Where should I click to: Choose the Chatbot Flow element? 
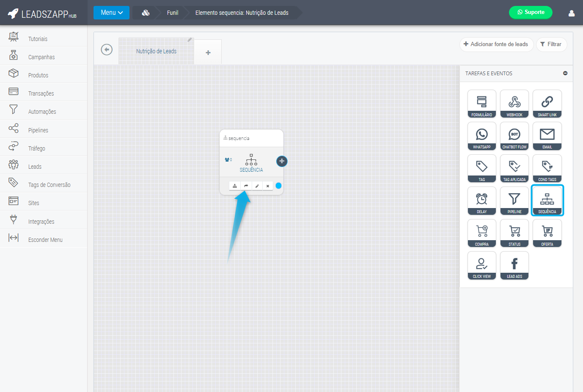tap(514, 136)
